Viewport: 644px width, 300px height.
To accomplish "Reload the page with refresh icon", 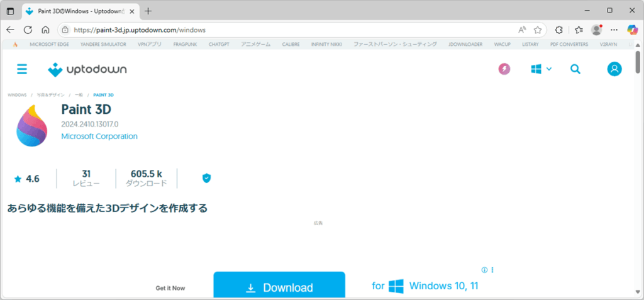I will [x=28, y=30].
